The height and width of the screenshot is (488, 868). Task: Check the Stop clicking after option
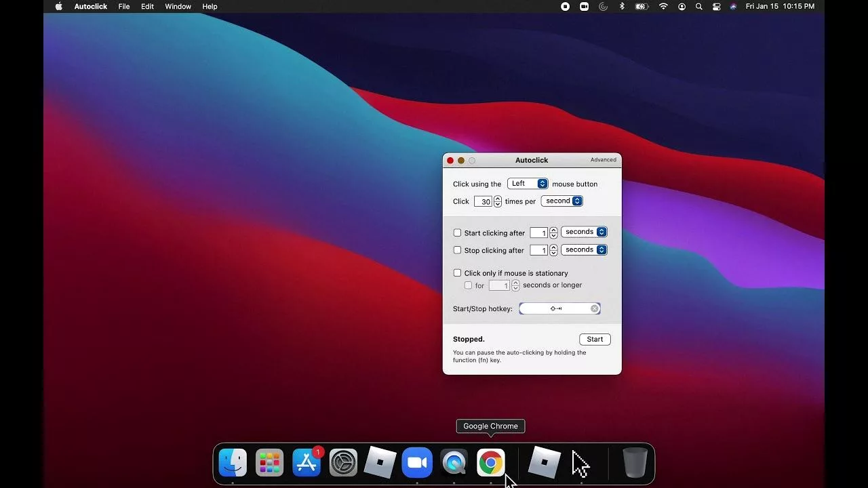(x=458, y=250)
